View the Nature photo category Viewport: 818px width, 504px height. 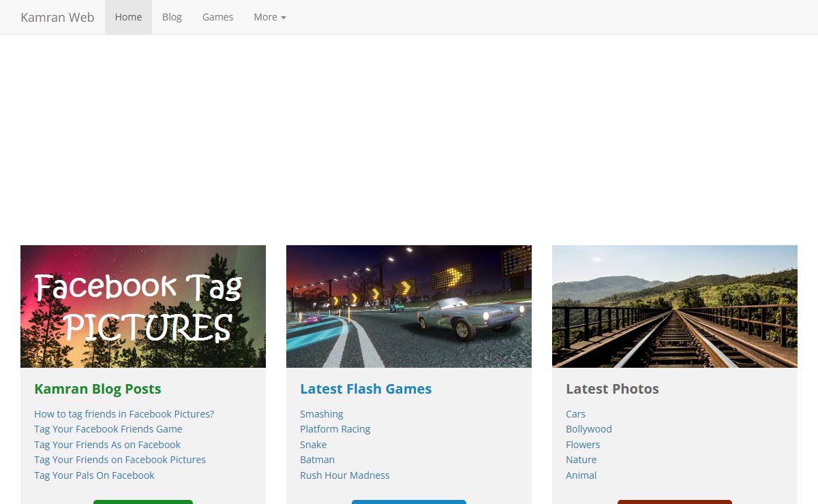point(581,460)
